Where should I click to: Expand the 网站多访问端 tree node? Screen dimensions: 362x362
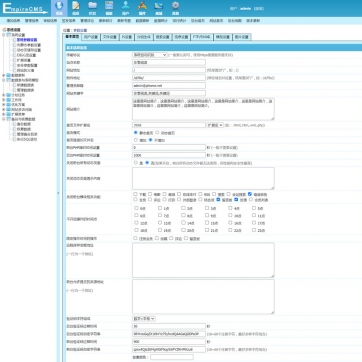tap(4, 109)
